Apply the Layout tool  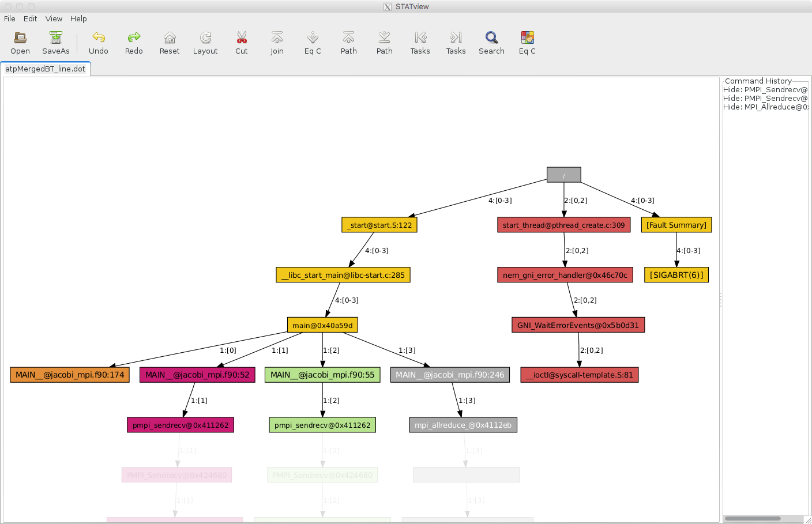coord(205,42)
